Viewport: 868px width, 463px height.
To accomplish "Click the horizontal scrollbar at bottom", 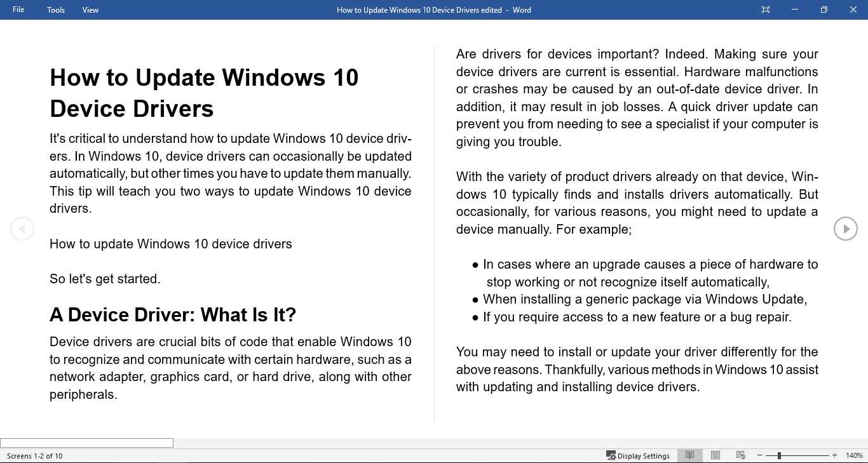I will [x=86, y=443].
